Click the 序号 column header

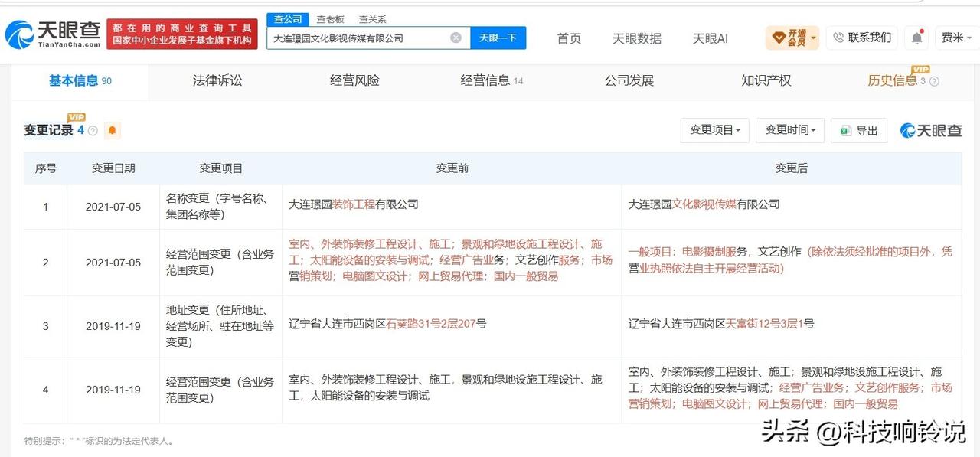point(45,168)
